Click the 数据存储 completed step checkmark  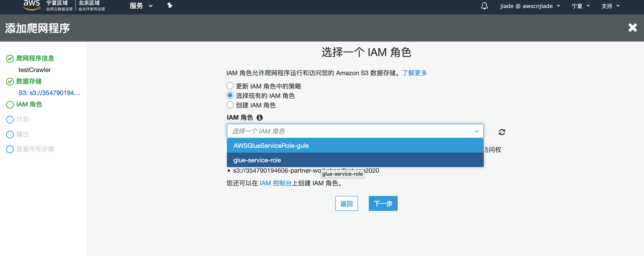10,82
